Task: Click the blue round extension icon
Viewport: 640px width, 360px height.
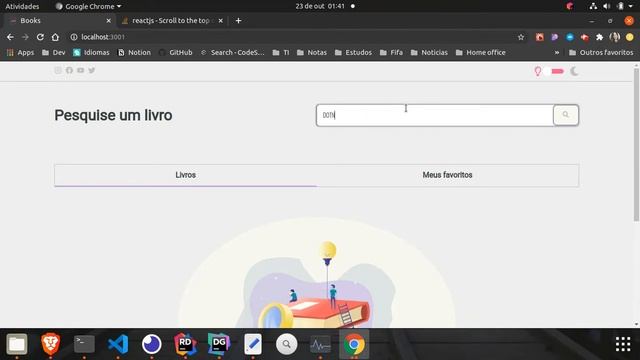Action: (570, 37)
